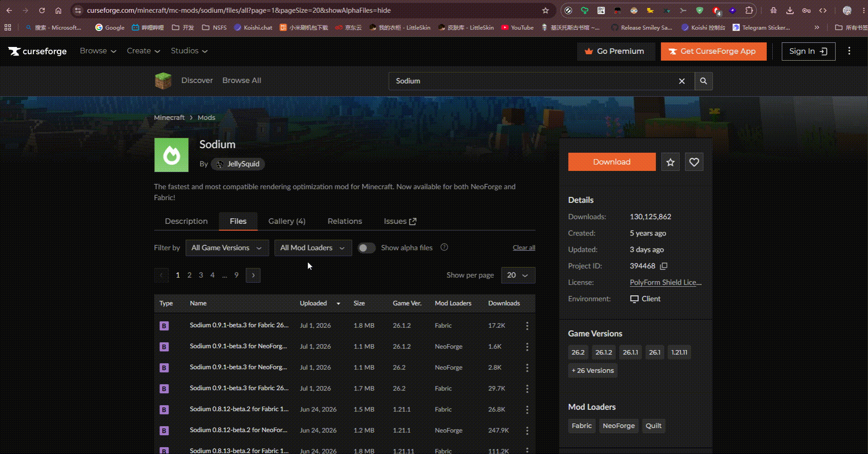Favorite the project with the star icon
Screen dimensions: 868x454
tap(670, 162)
